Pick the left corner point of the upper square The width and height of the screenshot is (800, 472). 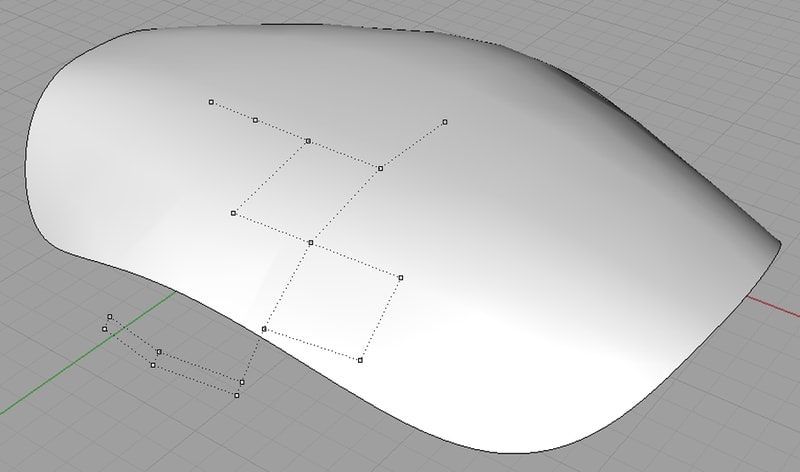(x=234, y=213)
